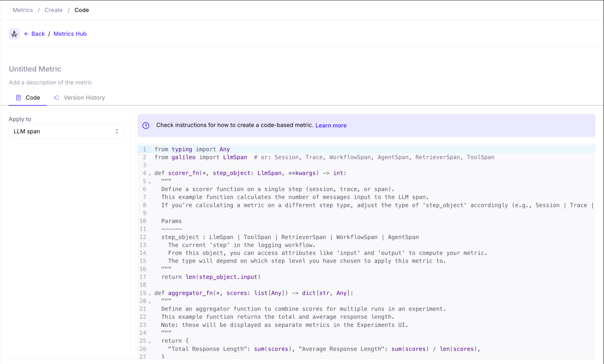Click the fold arrow beside aggregator_fn definition
Viewport: 604px width, 364px height.
tap(149, 294)
